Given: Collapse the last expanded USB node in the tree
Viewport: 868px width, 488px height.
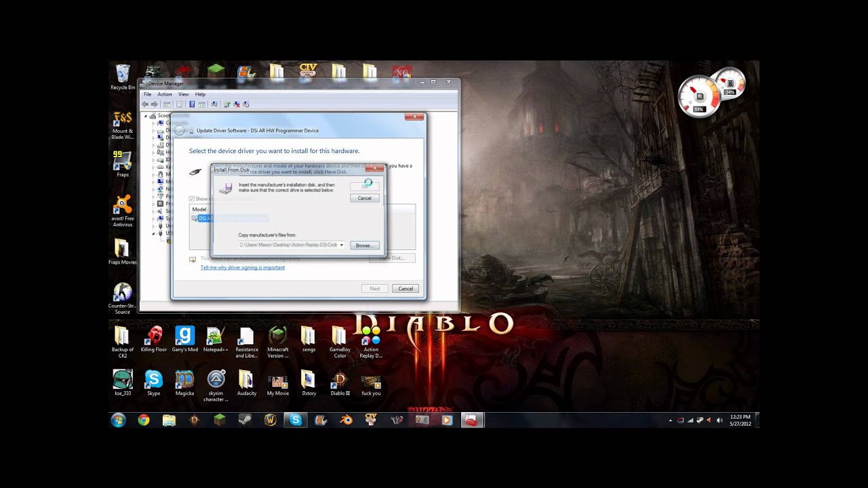Looking at the screenshot, I should click(x=153, y=233).
